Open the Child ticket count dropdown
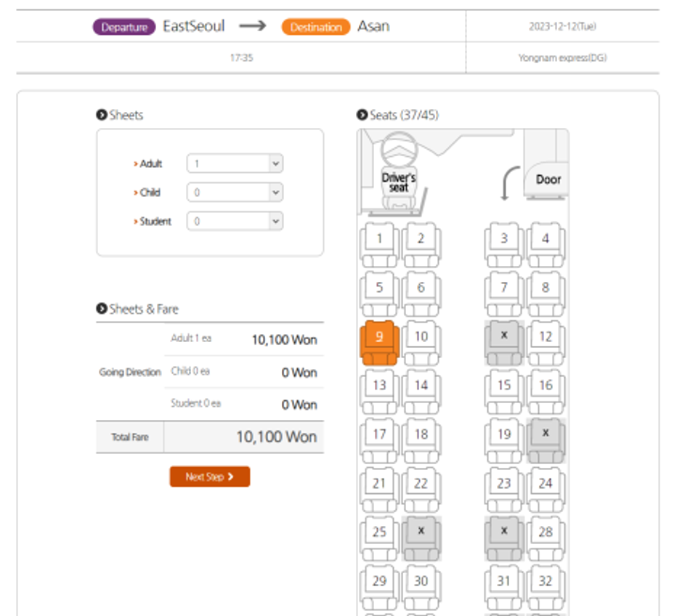 (235, 192)
